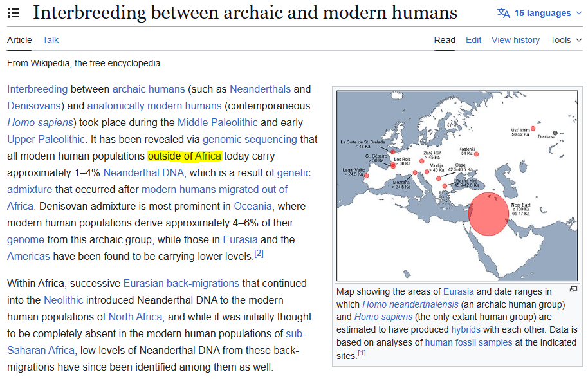588x379 pixels.
Task: Open the Eurasian back-migrations link
Action: (x=181, y=283)
